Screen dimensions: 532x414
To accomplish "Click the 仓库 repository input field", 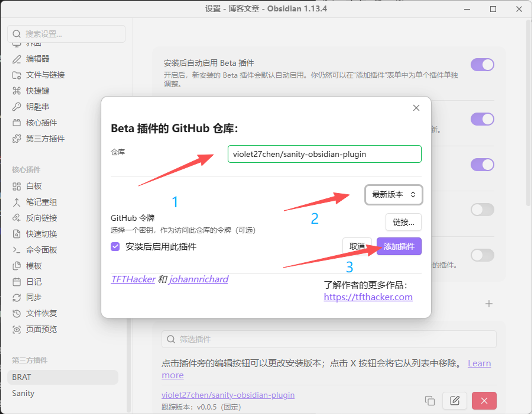I will 325,154.
